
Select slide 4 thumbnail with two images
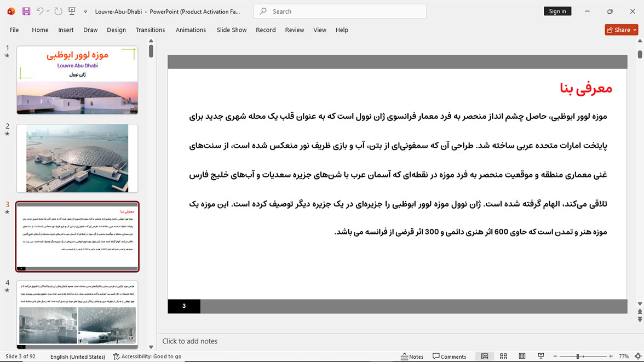[x=77, y=315]
